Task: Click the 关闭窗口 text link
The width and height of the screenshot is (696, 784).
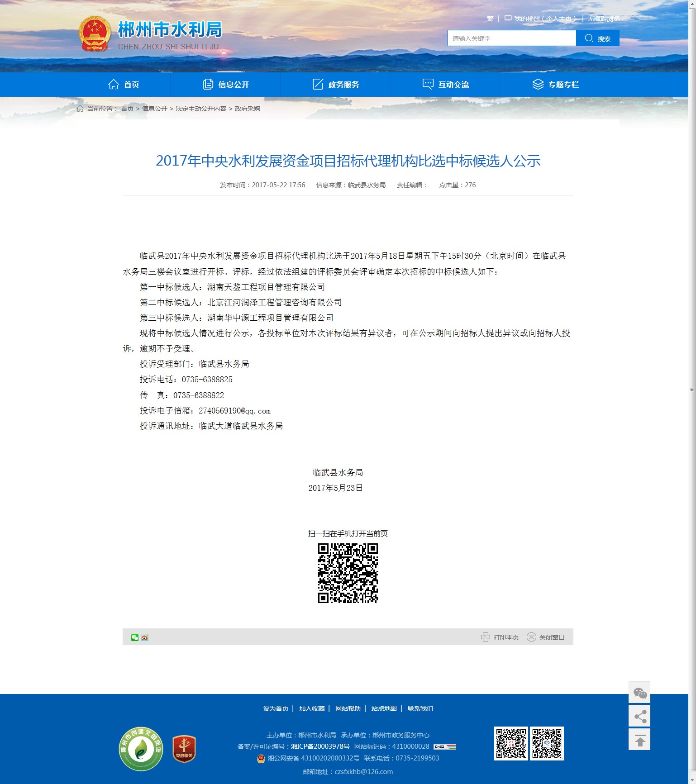Action: pyautogui.click(x=552, y=637)
